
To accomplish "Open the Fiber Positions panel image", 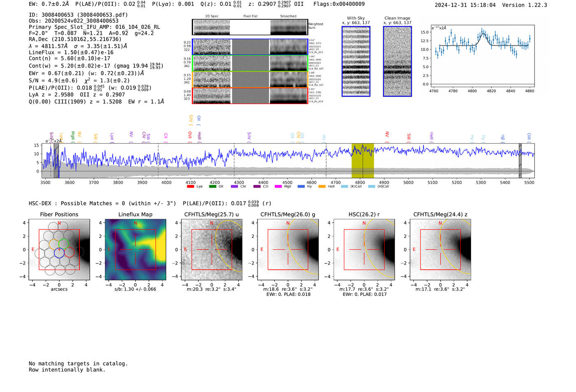I will click(x=59, y=250).
